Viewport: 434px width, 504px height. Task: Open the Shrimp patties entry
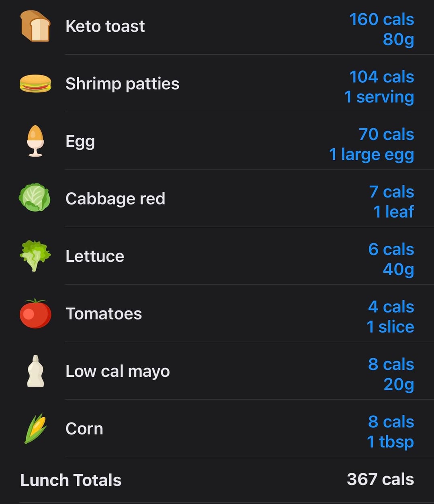point(122,84)
